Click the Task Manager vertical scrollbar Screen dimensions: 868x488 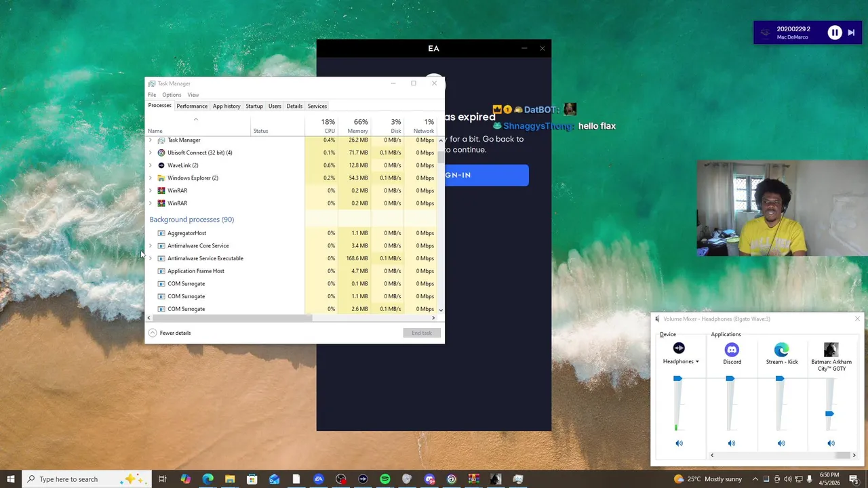tap(441, 157)
